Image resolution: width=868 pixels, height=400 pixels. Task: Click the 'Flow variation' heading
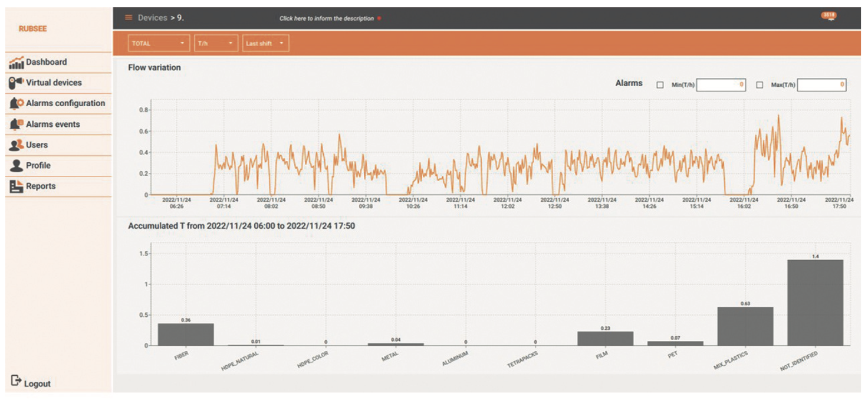click(x=154, y=67)
